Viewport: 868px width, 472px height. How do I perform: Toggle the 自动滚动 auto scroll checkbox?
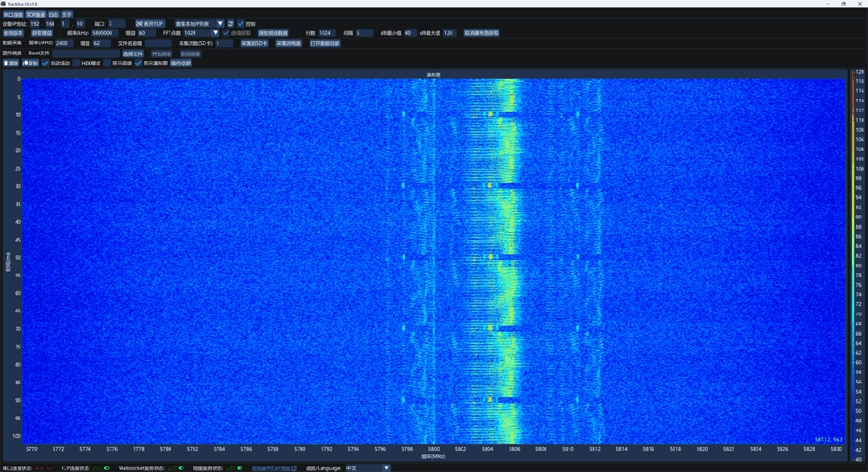(x=45, y=63)
